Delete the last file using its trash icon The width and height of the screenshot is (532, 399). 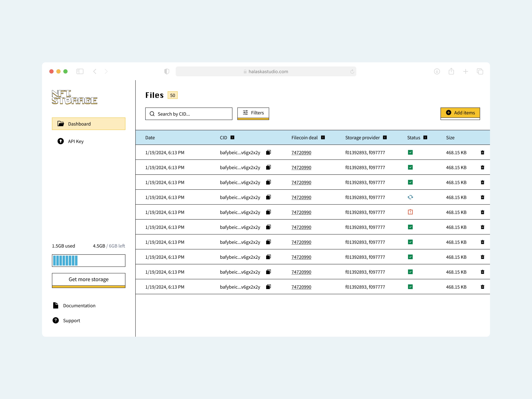click(x=483, y=287)
